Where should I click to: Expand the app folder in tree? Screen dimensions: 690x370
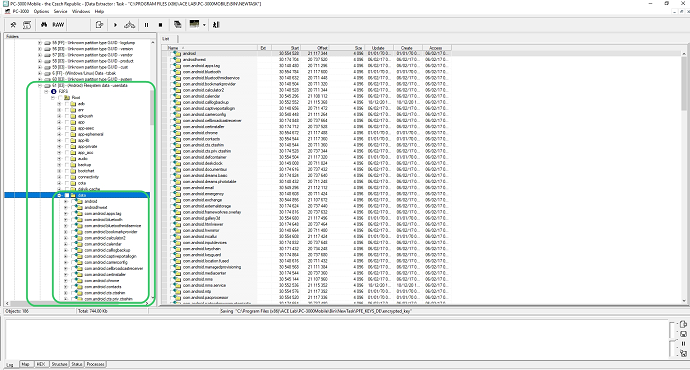[x=59, y=122]
